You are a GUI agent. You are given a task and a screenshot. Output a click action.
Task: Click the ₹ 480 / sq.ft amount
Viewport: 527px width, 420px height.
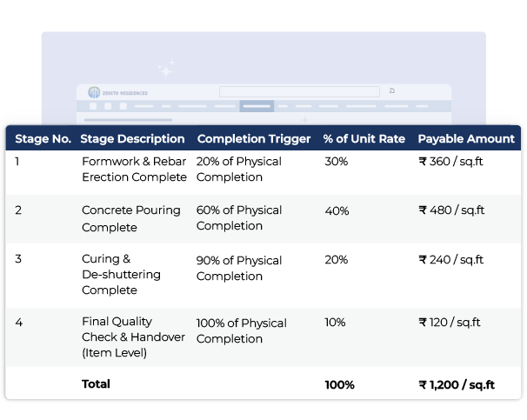[451, 210]
